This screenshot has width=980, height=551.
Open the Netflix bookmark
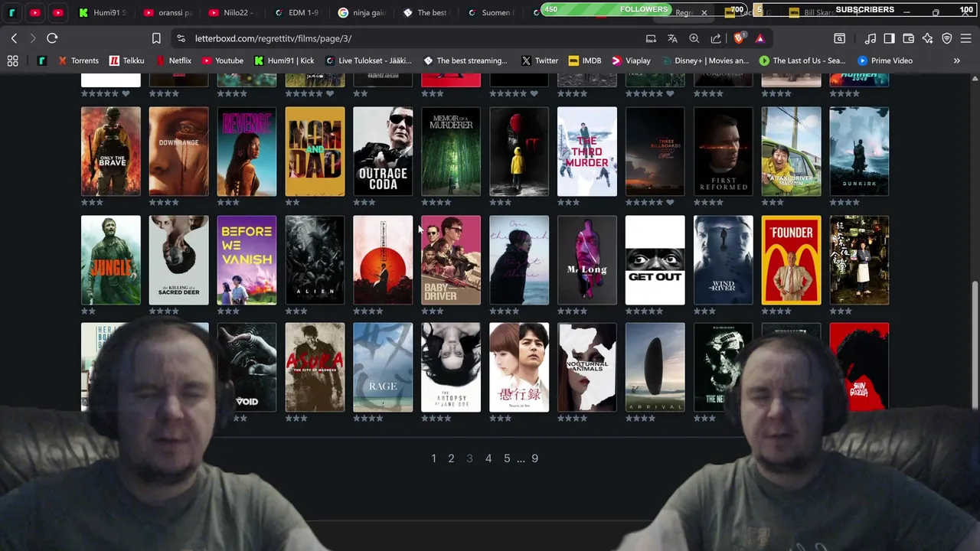(x=173, y=60)
